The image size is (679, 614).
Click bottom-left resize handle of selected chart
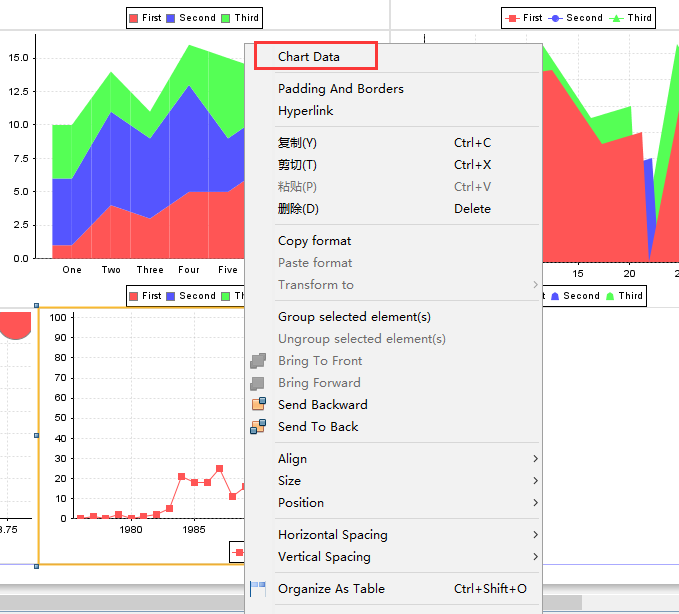click(36, 566)
